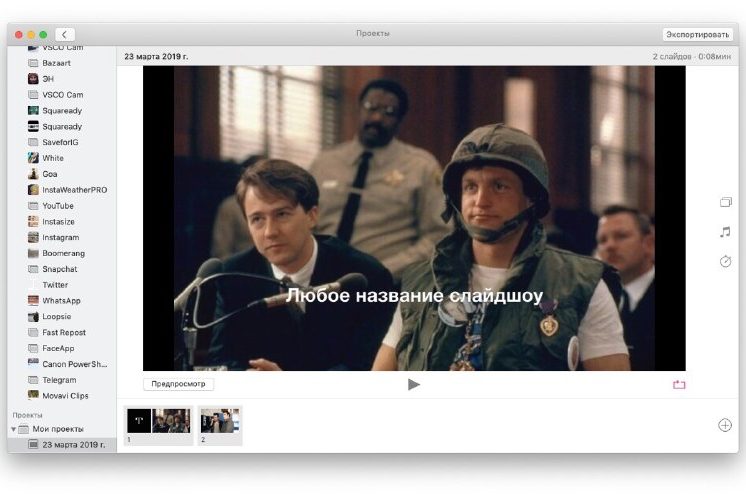Viewport: 746px width, 498px height.
Task: Click the Экспортировать button
Action: coord(696,34)
